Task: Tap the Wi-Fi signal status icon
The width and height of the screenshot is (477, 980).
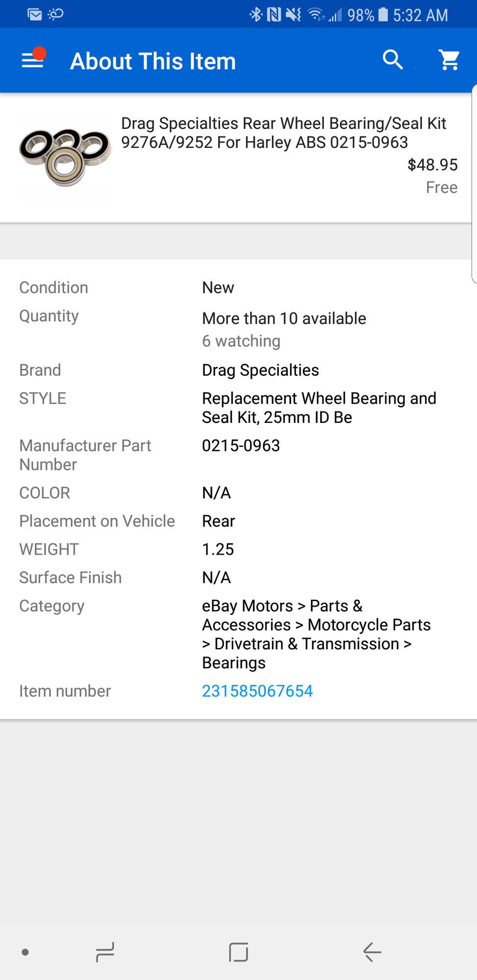Action: (x=316, y=15)
